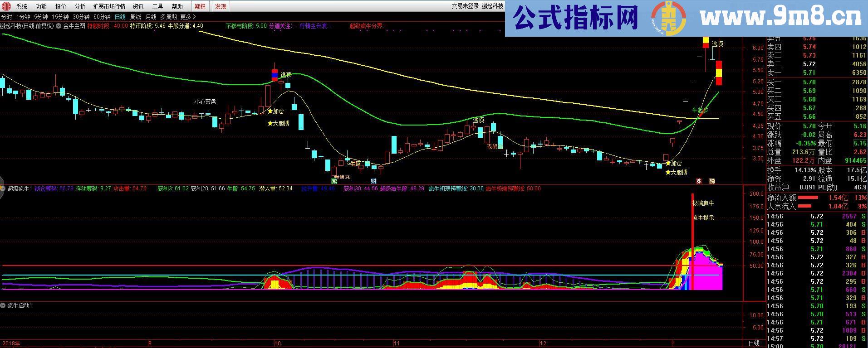Image resolution: width=868 pixels, height=348 pixels.
Task: Click the tick row with volume 2304
Action: (817, 273)
